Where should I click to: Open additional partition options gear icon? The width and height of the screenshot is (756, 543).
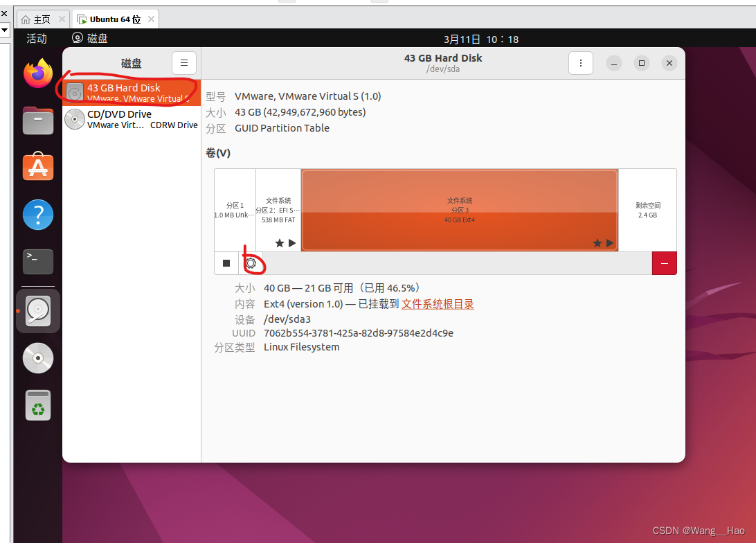click(x=250, y=263)
